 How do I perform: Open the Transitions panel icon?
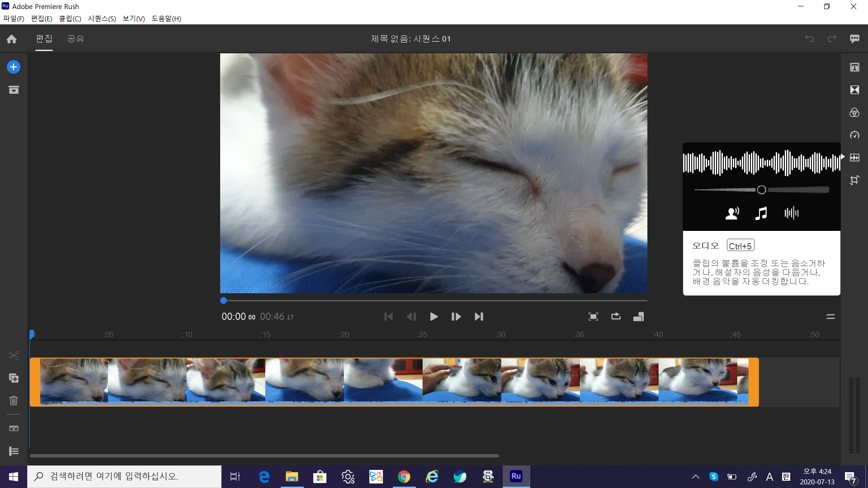tap(854, 90)
